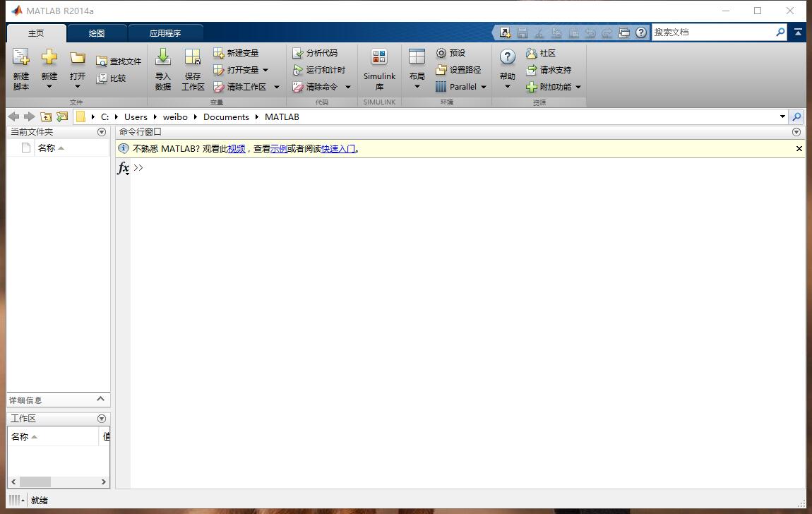Click quick access switch windows icon
Viewport: 812px width, 514px height.
(624, 32)
